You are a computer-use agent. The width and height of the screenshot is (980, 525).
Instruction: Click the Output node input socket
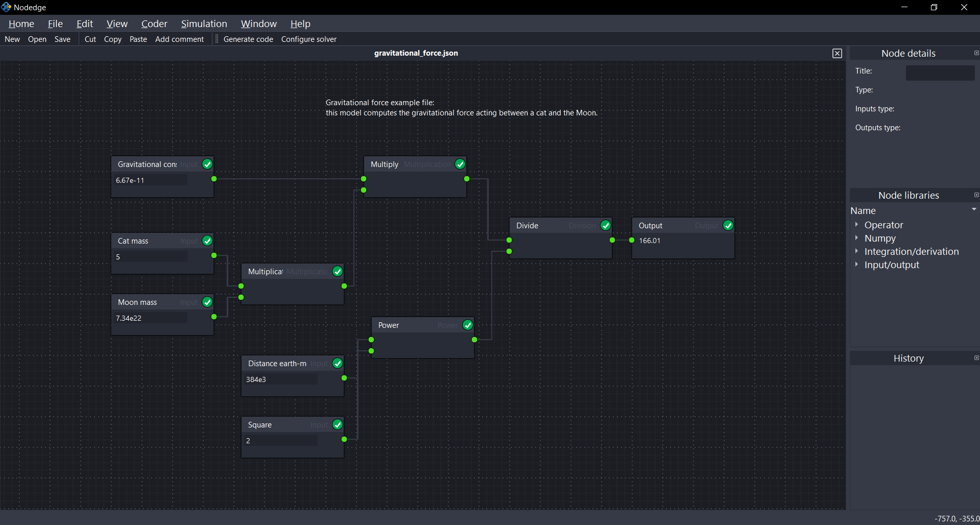[632, 240]
